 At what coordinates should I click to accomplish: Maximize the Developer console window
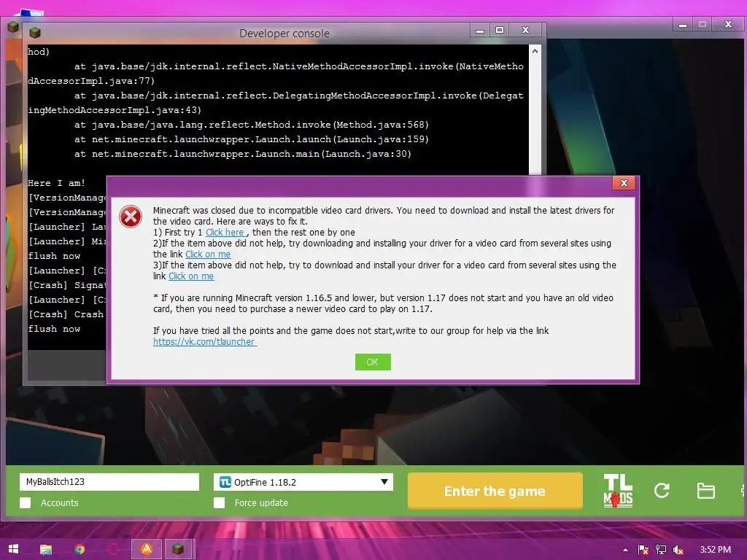point(499,31)
